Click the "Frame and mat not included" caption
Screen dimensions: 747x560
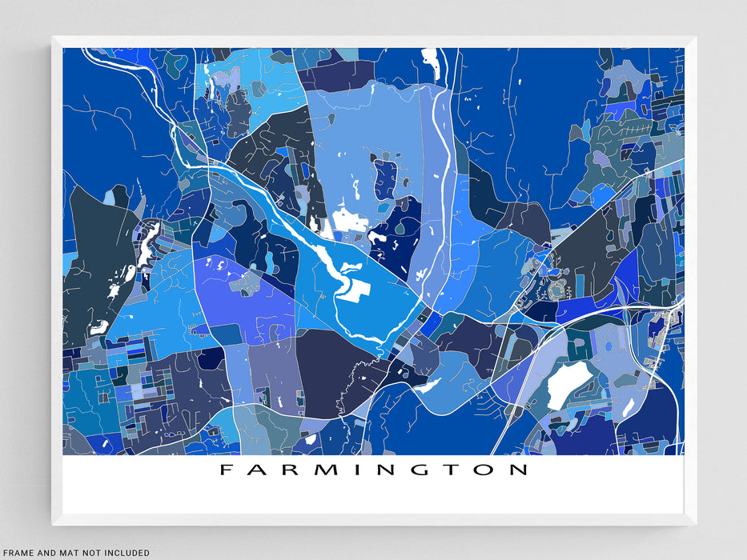tap(75, 552)
